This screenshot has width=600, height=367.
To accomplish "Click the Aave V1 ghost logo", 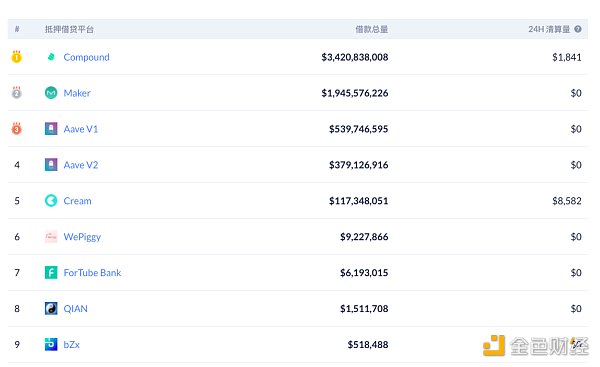I will point(51,129).
